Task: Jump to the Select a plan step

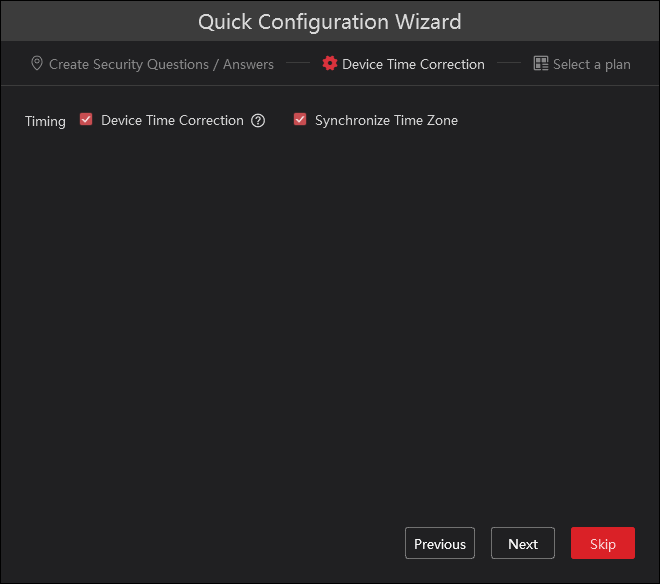Action: click(x=582, y=64)
